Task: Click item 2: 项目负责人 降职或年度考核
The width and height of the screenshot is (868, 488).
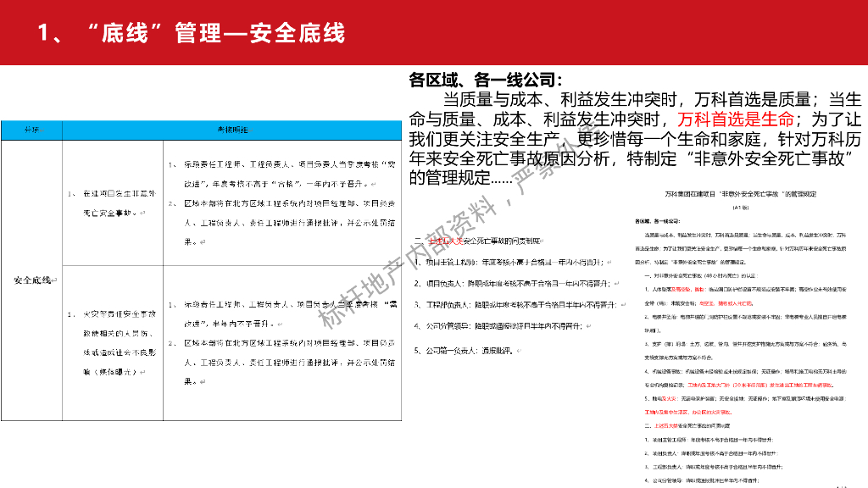Action: tap(516, 283)
